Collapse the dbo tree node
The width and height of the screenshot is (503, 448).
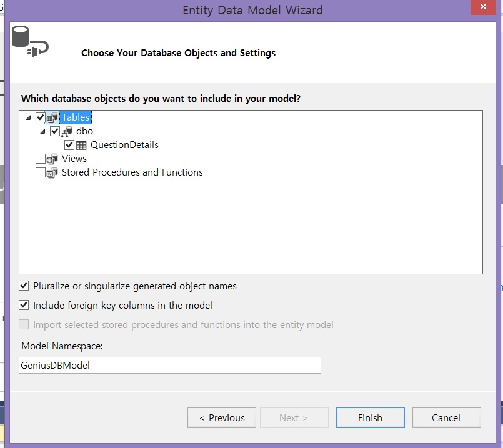[42, 131]
